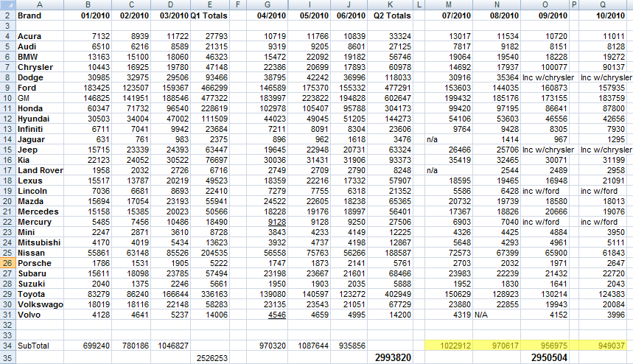Click the Porsche brand cell
This screenshot has width=633, height=364.
[40, 263]
